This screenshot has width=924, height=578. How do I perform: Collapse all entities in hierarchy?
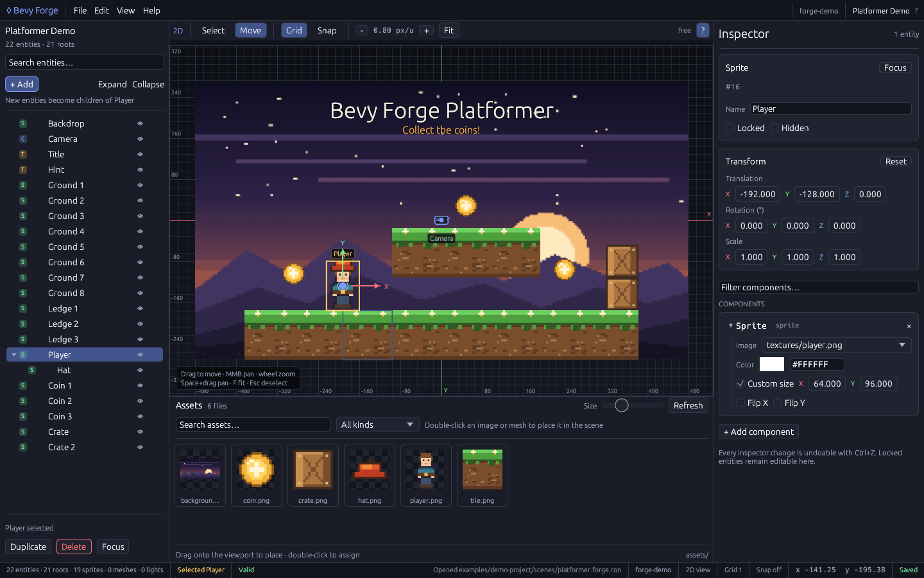[148, 84]
